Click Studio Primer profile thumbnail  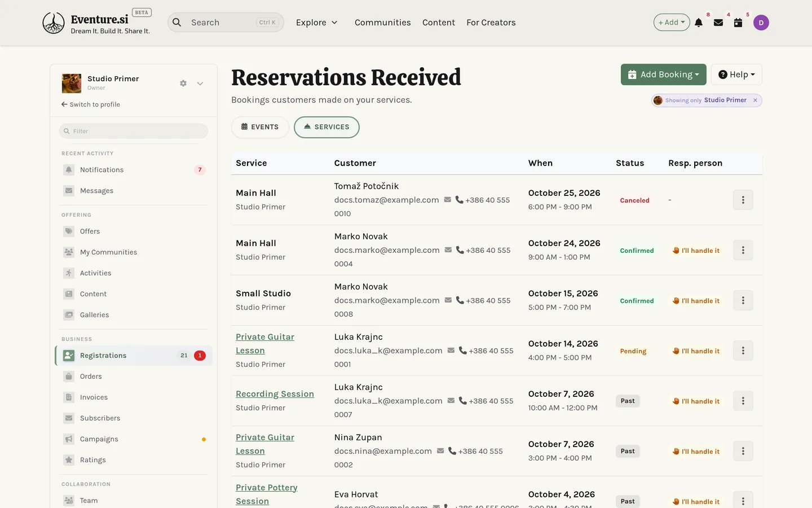(72, 84)
